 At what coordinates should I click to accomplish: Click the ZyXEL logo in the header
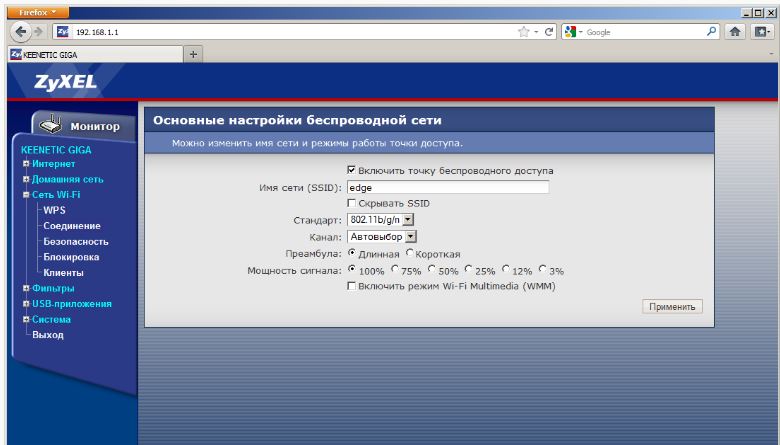[65, 82]
